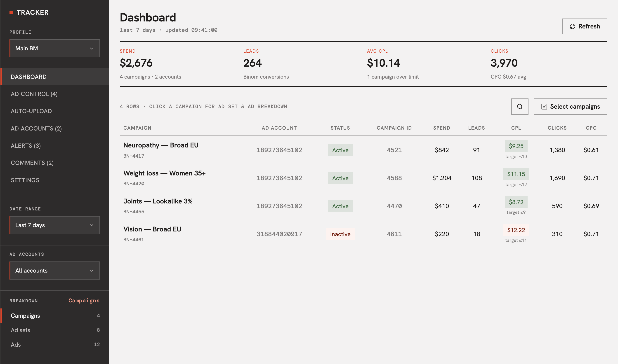Click ad account 318844020917
This screenshot has width=618, height=364.
coord(279,234)
